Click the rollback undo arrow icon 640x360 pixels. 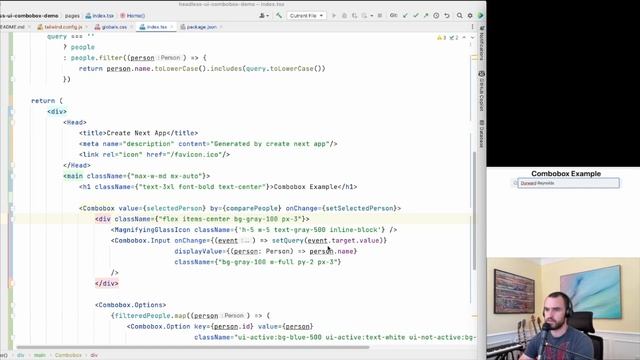[x=447, y=16]
